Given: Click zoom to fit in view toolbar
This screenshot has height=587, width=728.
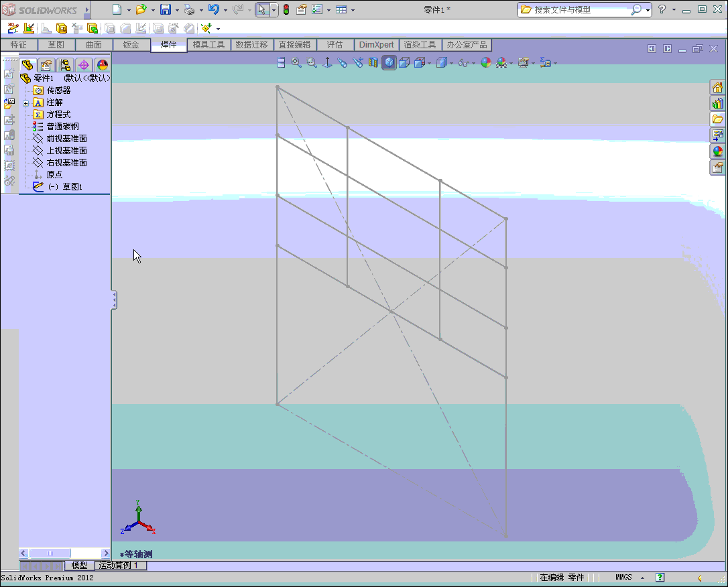Looking at the screenshot, I should click(x=296, y=62).
